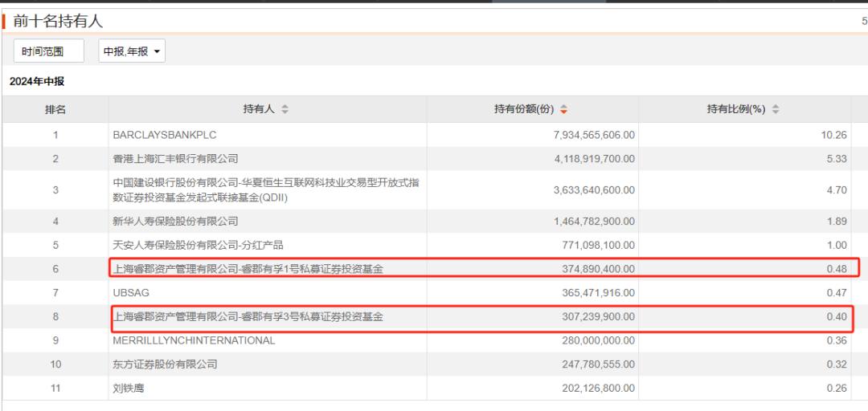
Task: Click the 前十名持有人 section title
Action: click(x=58, y=22)
